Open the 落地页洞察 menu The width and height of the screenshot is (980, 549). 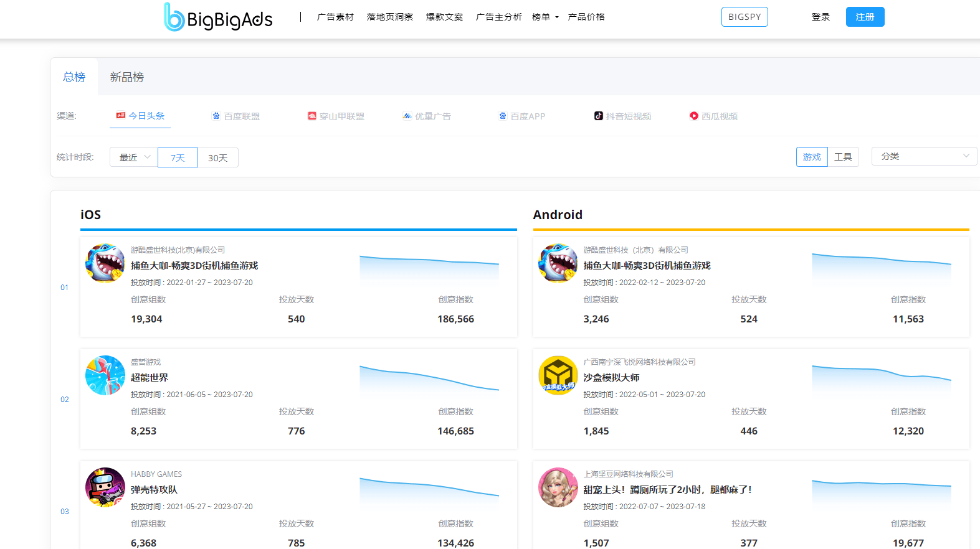[390, 17]
